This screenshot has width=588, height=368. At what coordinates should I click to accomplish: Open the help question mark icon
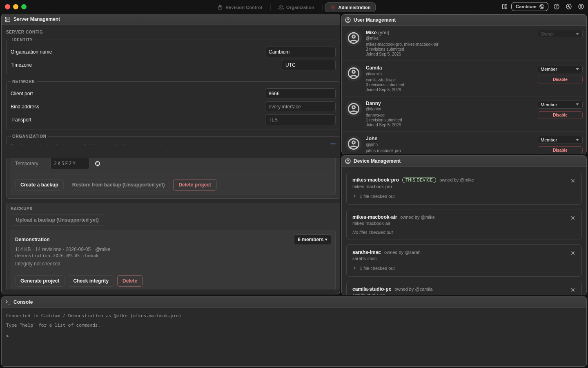557,7
